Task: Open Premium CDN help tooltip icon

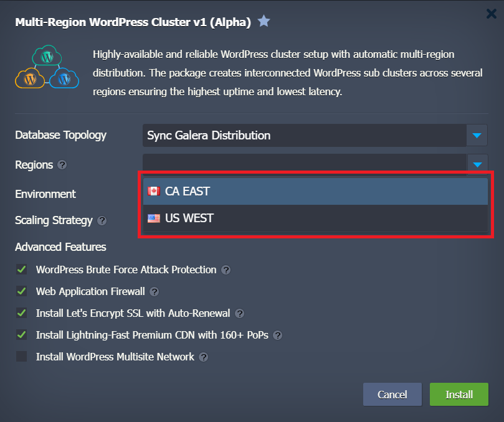Action: coord(278,335)
